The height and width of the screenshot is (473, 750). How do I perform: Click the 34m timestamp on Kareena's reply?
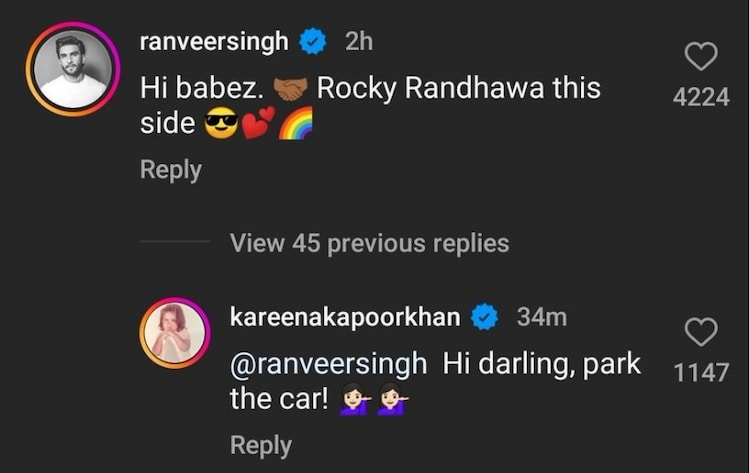tap(542, 318)
